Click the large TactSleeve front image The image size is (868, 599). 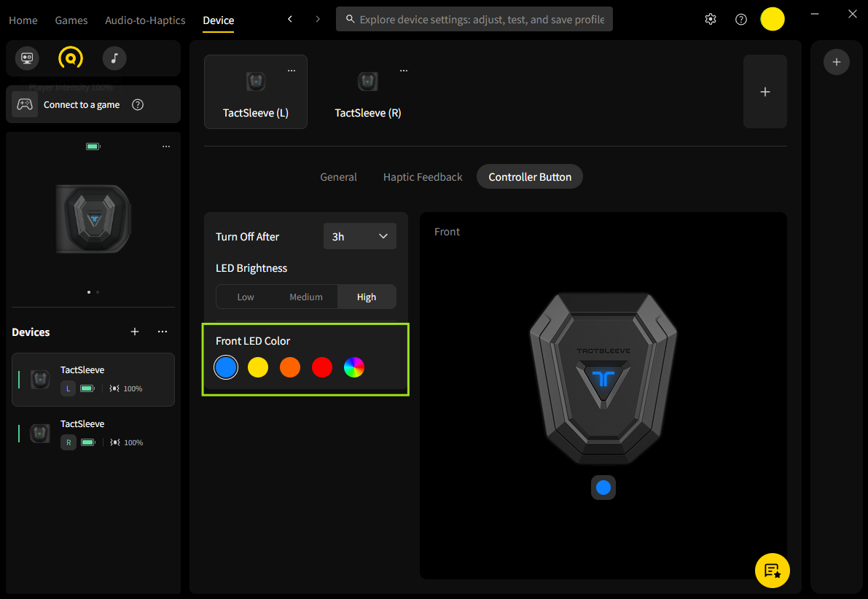pos(603,378)
